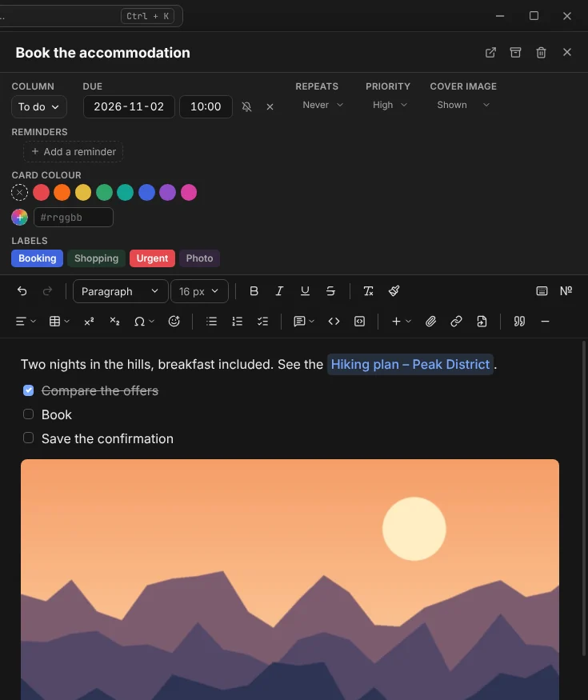Clear the due date with the X

tap(270, 106)
